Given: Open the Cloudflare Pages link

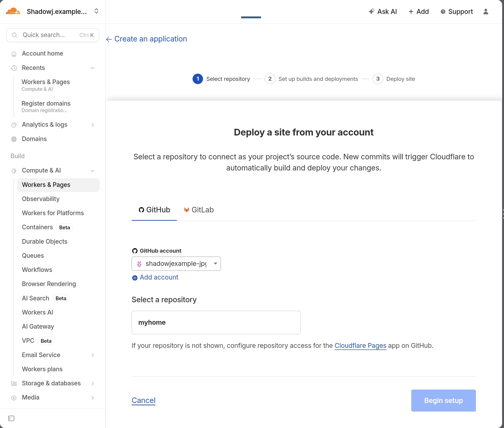Looking at the screenshot, I should (x=360, y=346).
